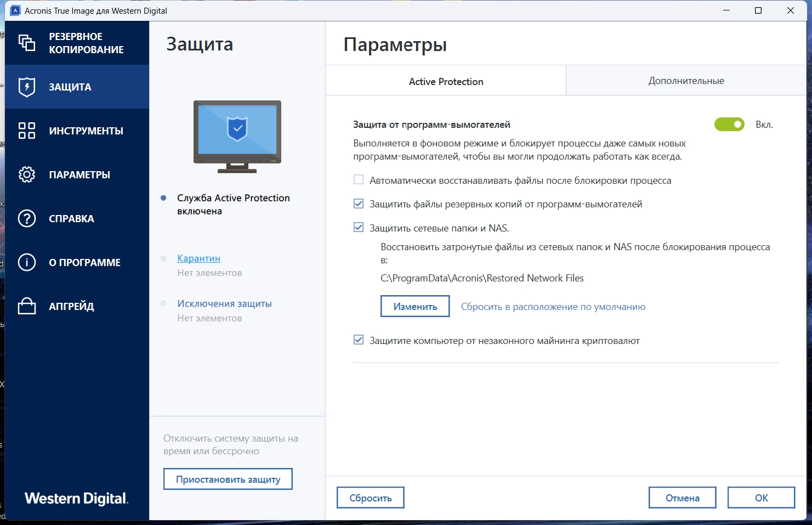Click the info circle about icon
The image size is (812, 525).
27,262
